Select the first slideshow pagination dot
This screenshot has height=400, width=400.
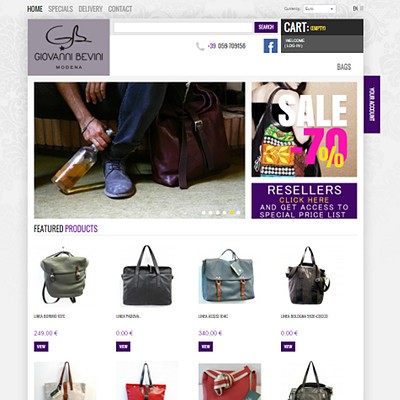204,212
